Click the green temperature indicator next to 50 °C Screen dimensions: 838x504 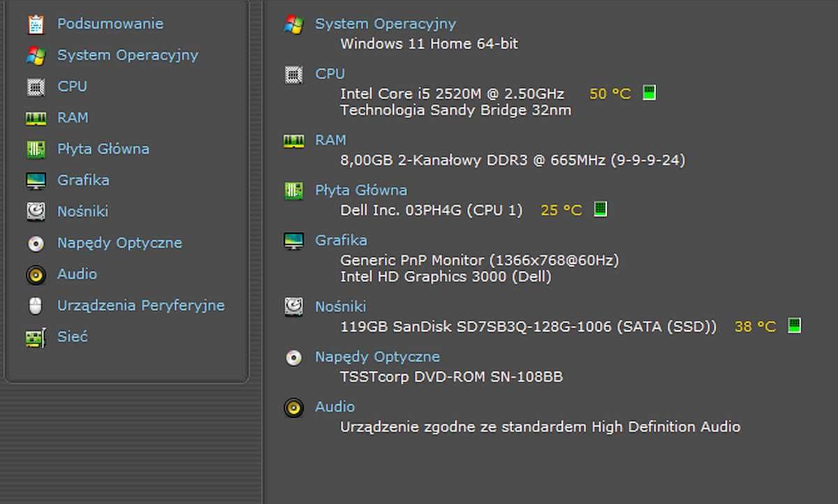[x=649, y=93]
